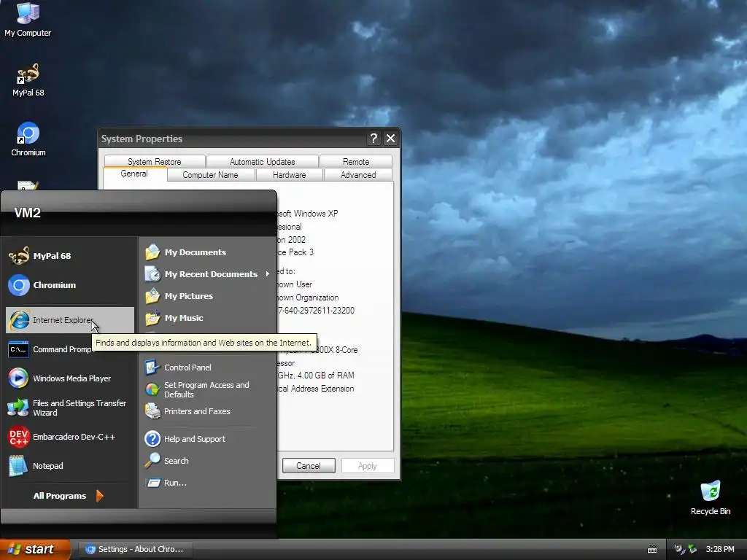Expand My Recent Documents submenu
Screen dimensions: 747x560
point(207,274)
